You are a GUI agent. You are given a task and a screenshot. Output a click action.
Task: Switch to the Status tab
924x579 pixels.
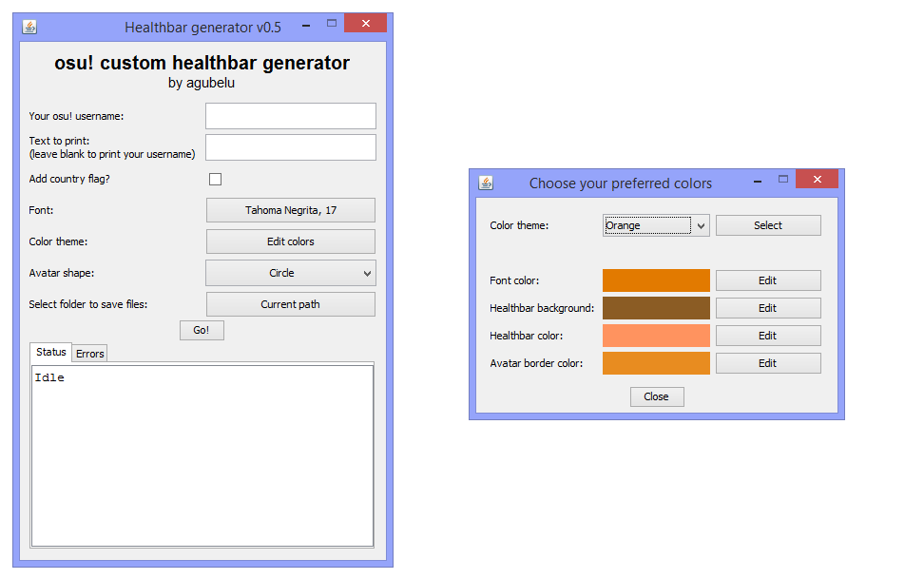[50, 352]
